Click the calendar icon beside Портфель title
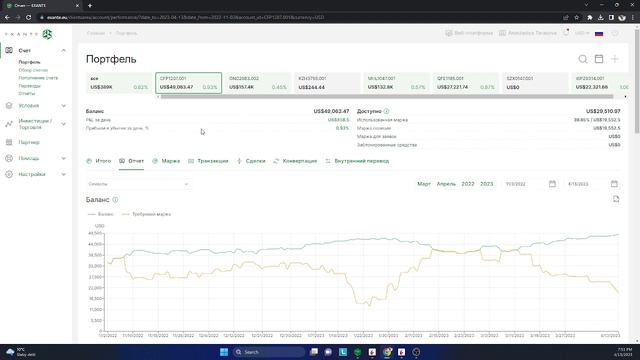This screenshot has height=360, width=640. (599, 59)
